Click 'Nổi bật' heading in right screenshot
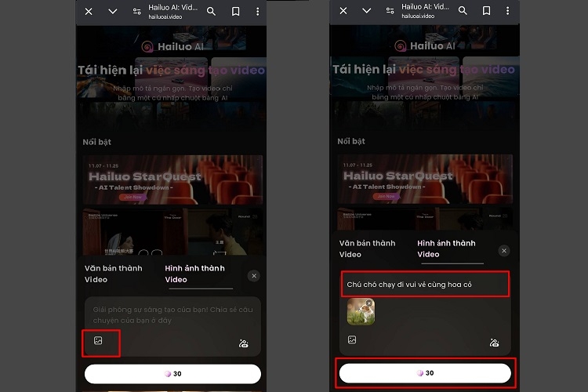The image size is (588, 392). [x=351, y=141]
